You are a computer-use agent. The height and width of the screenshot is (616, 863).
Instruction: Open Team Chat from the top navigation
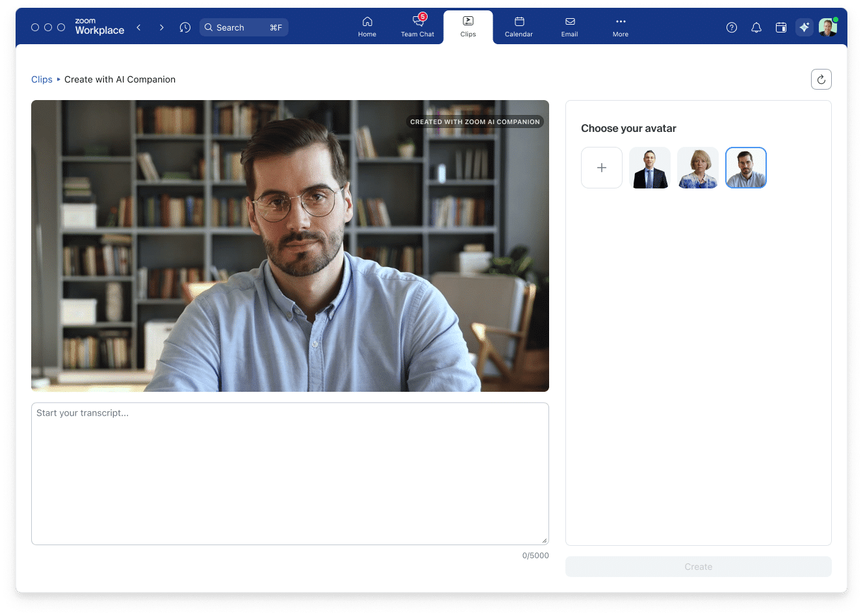coord(417,26)
